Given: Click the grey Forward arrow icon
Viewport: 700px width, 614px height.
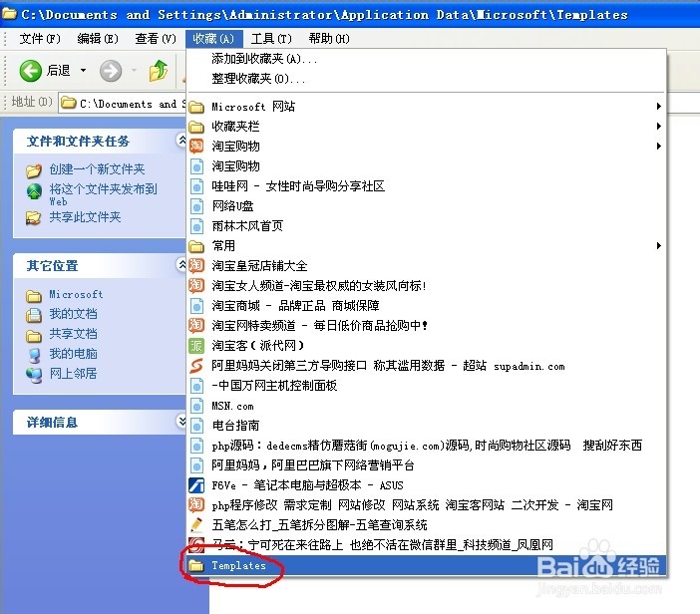Looking at the screenshot, I should (111, 71).
